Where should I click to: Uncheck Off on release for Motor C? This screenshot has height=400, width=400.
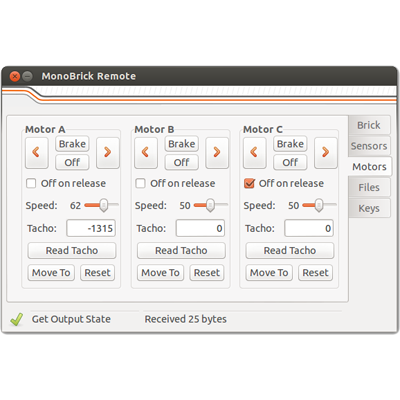click(249, 183)
